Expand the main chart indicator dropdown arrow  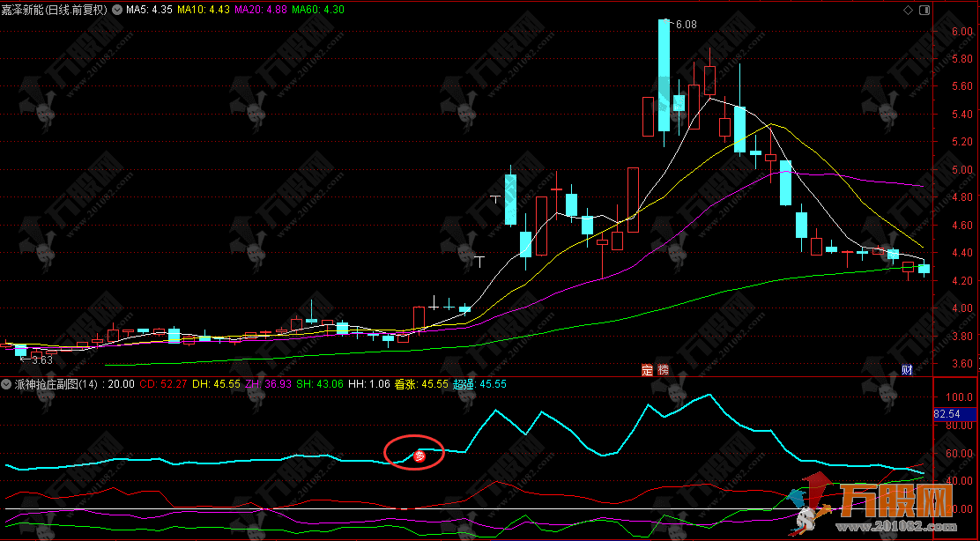tap(116, 10)
